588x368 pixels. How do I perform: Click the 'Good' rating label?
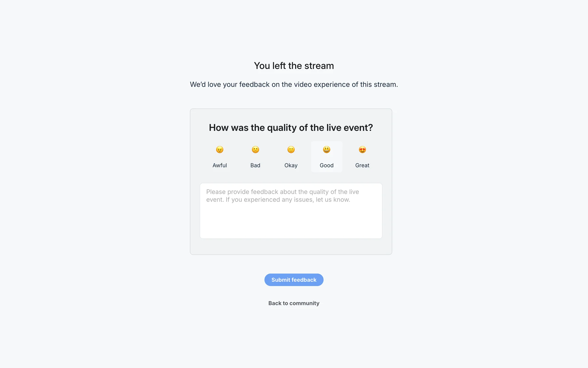326,165
